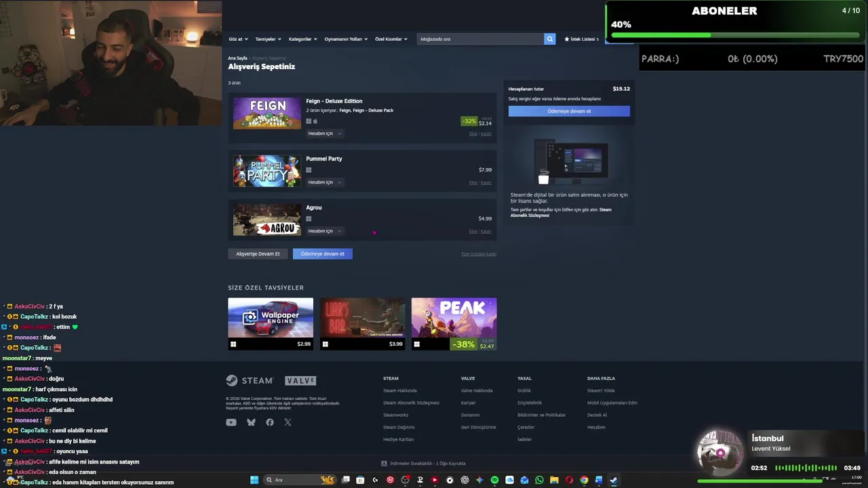The width and height of the screenshot is (868, 488).
Task: Open the Pummel Party thumbnail
Action: (267, 171)
